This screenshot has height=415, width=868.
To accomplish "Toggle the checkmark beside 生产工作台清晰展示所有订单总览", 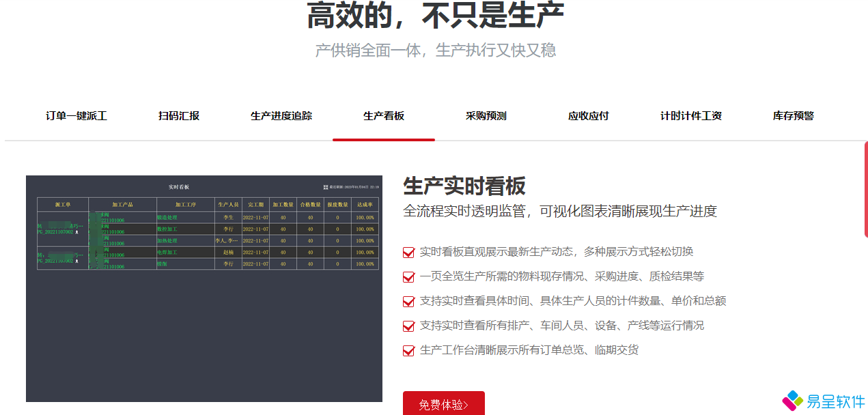I will click(408, 350).
